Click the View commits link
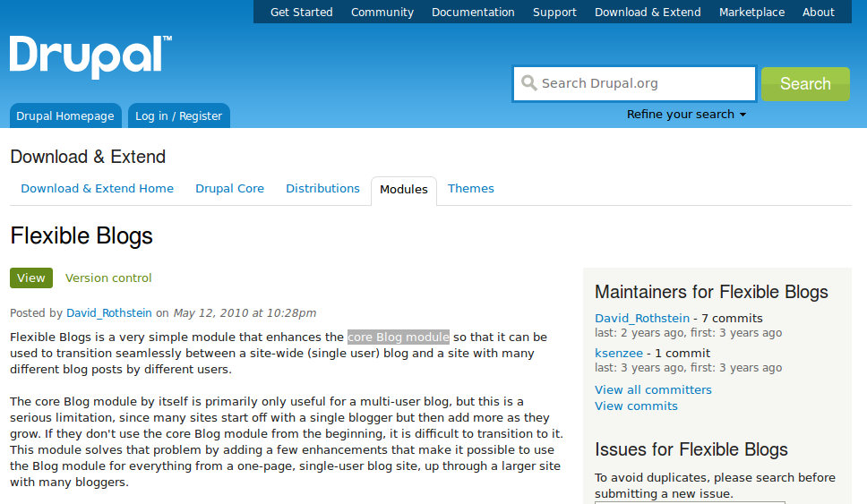This screenshot has height=504, width=867. click(x=636, y=406)
